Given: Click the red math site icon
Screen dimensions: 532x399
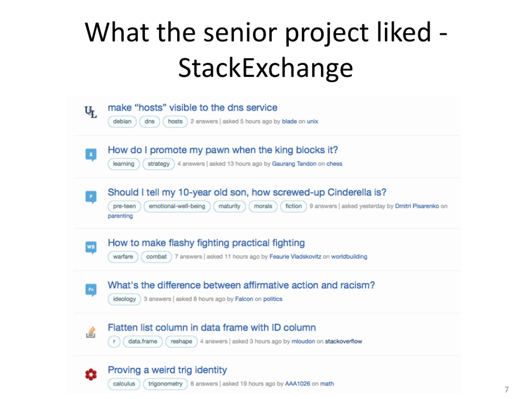Looking at the screenshot, I should click(91, 374).
